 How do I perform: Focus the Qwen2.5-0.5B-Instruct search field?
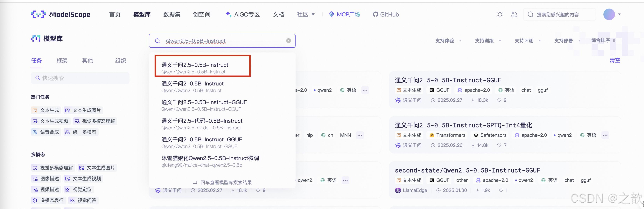pos(222,41)
